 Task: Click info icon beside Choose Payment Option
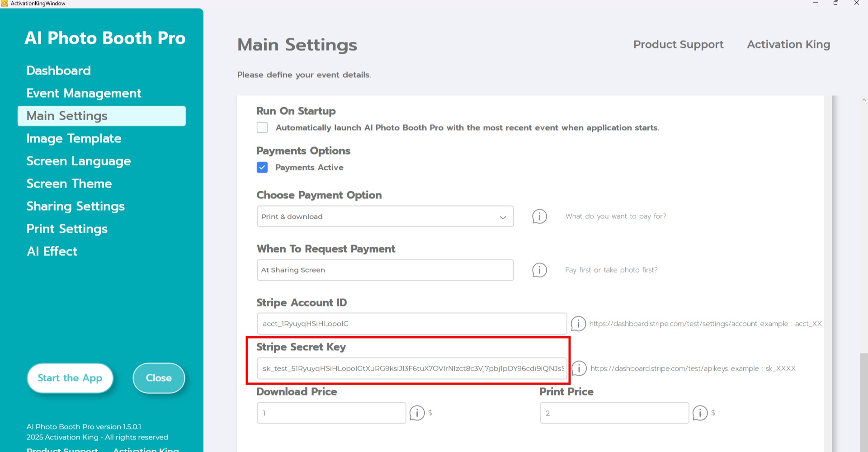click(x=539, y=217)
